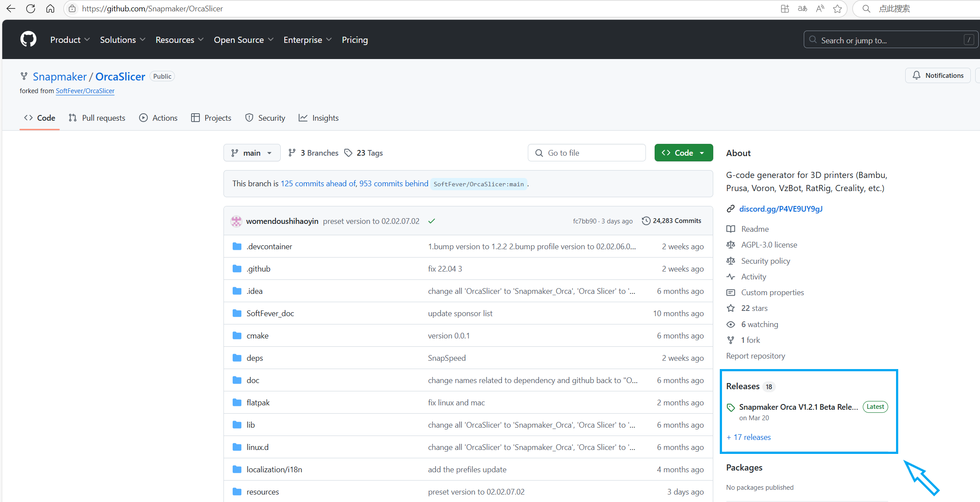Viewport: 980px width, 502px height.
Task: Click the split screen icon in address bar
Action: click(x=785, y=9)
